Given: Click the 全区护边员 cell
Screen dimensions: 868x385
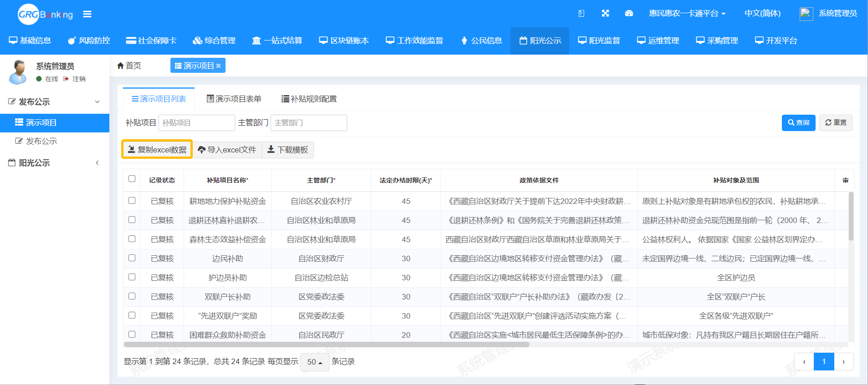Looking at the screenshot, I should click(736, 278).
